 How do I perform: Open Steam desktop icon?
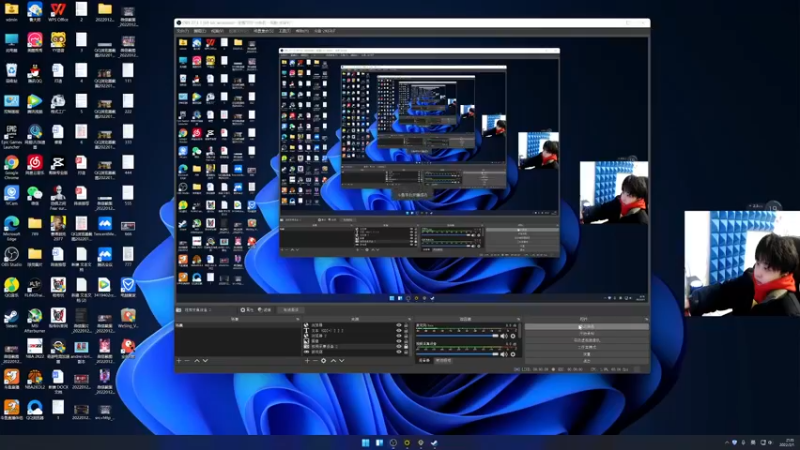[x=11, y=318]
